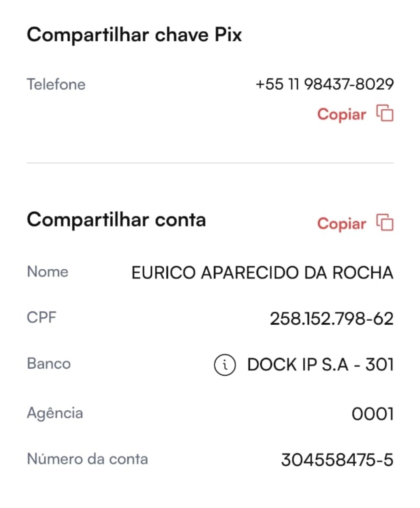
Task: Tap the Nome field label
Action: (x=47, y=272)
